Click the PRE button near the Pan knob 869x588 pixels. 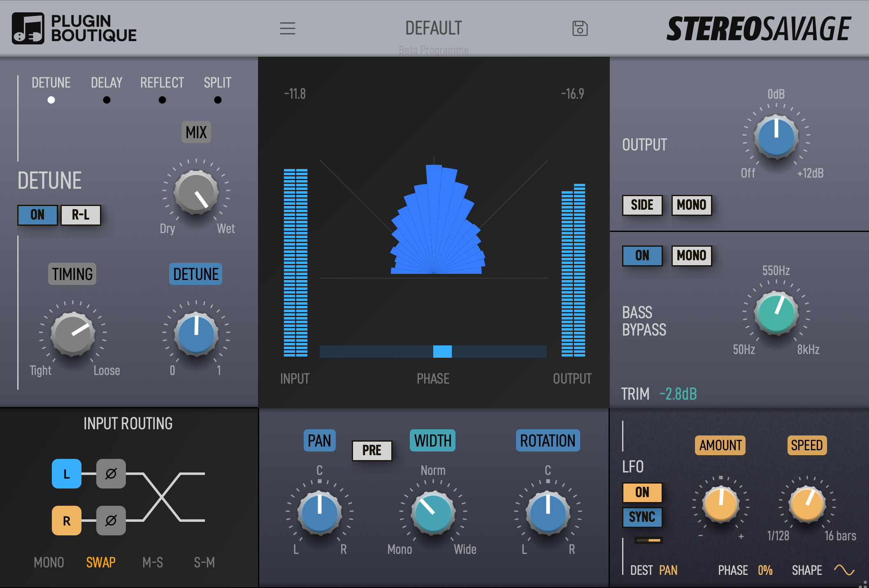click(x=372, y=450)
